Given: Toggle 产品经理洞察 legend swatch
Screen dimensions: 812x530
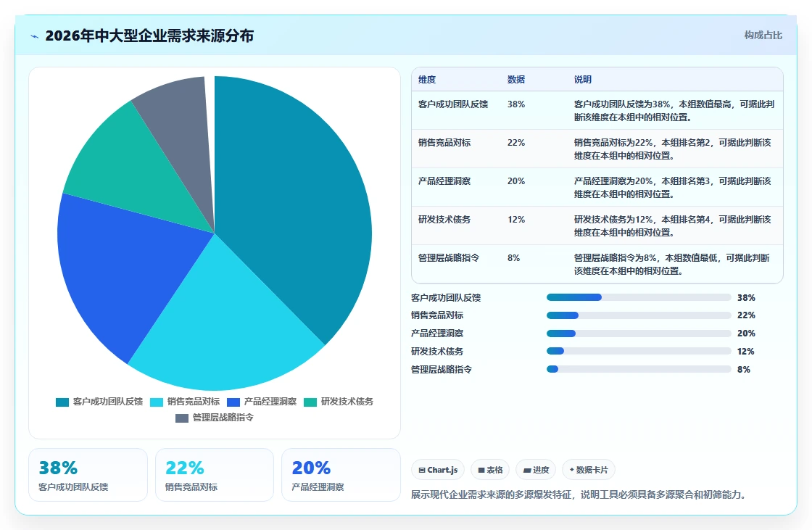Looking at the screenshot, I should (x=233, y=402).
